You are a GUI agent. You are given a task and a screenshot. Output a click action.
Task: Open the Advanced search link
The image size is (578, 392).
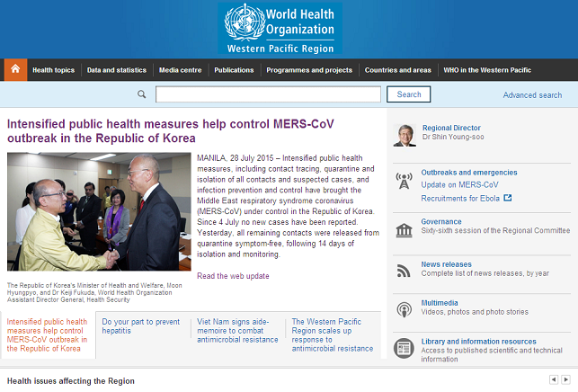[532, 95]
